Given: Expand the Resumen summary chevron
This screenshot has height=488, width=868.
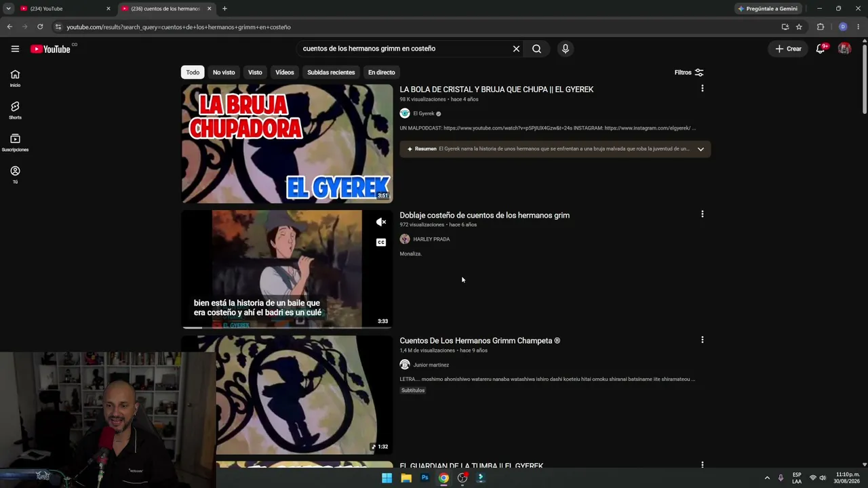Looking at the screenshot, I should 701,149.
